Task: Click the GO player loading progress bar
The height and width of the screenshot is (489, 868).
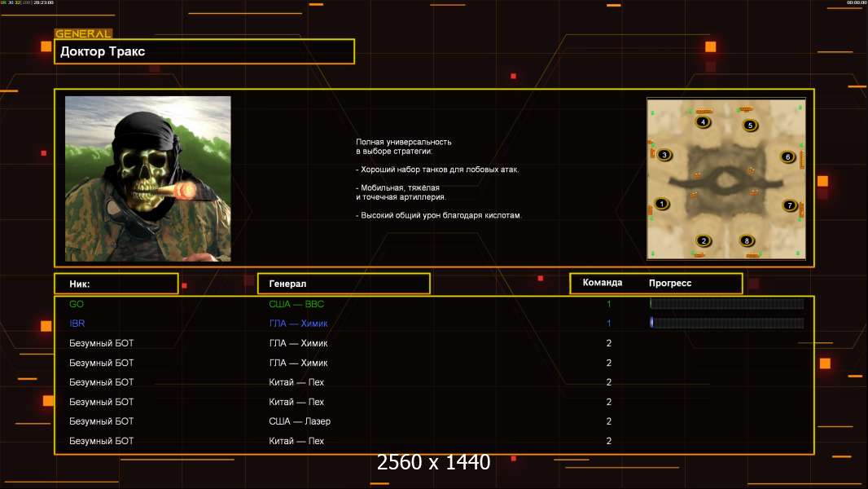Action: click(x=726, y=304)
